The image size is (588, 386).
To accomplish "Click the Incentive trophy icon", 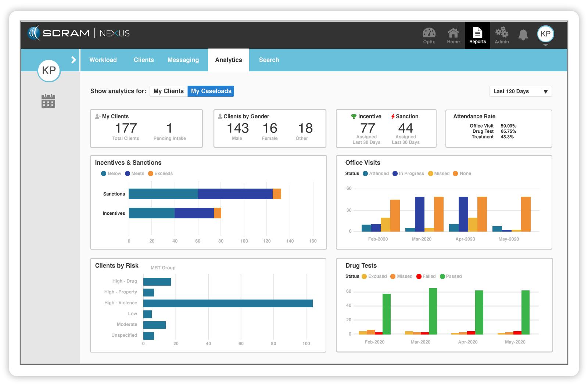I will click(x=354, y=116).
